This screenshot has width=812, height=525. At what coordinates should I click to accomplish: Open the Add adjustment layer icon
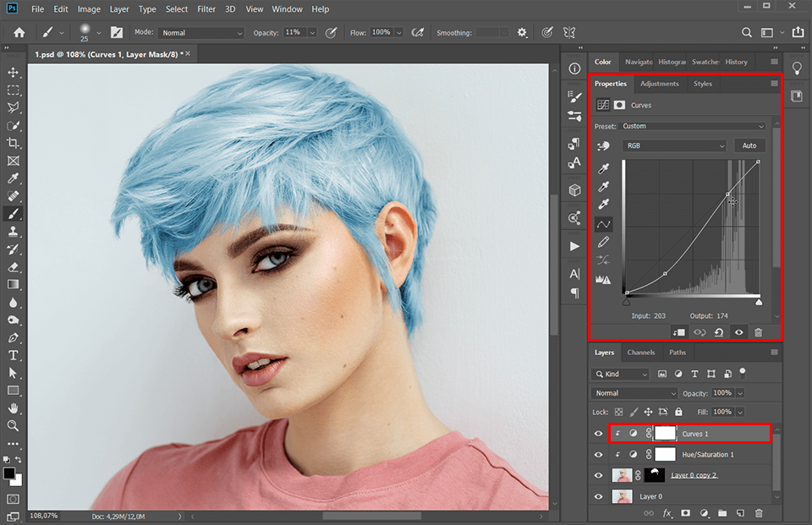click(x=705, y=513)
